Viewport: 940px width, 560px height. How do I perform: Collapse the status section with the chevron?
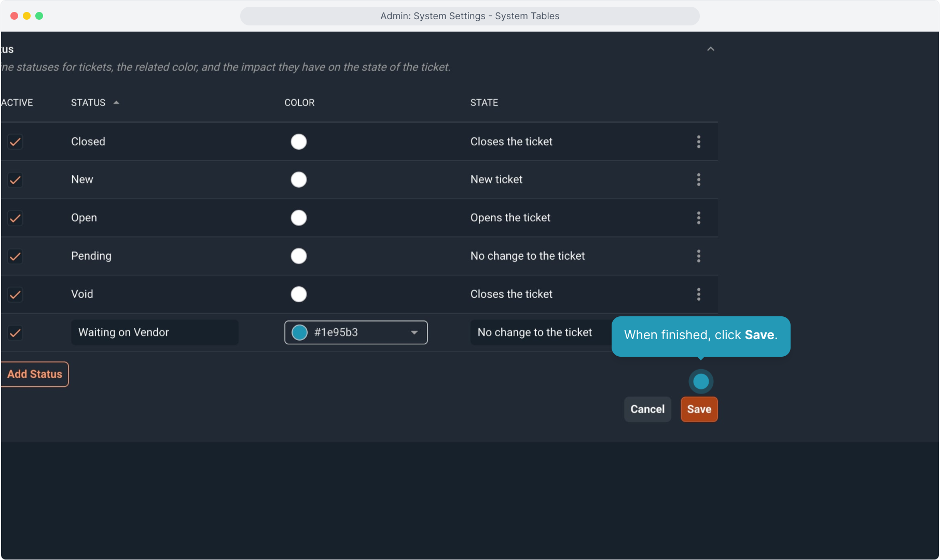[x=710, y=49]
